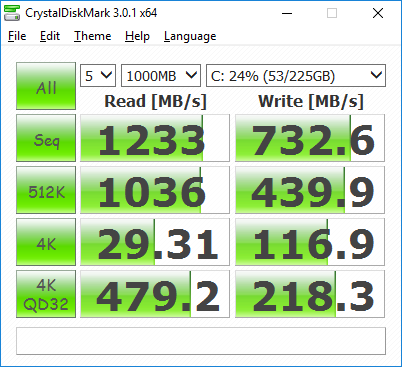Image resolution: width=402 pixels, height=367 pixels.
Task: Click the 4K QD32 read result 479.2
Action: coord(155,294)
